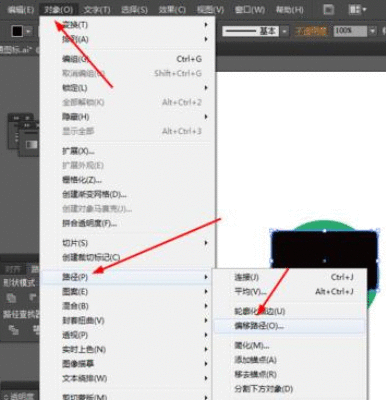Click the first 路径查找器 divide icon
This screenshot has height=400, width=386.
(13, 330)
